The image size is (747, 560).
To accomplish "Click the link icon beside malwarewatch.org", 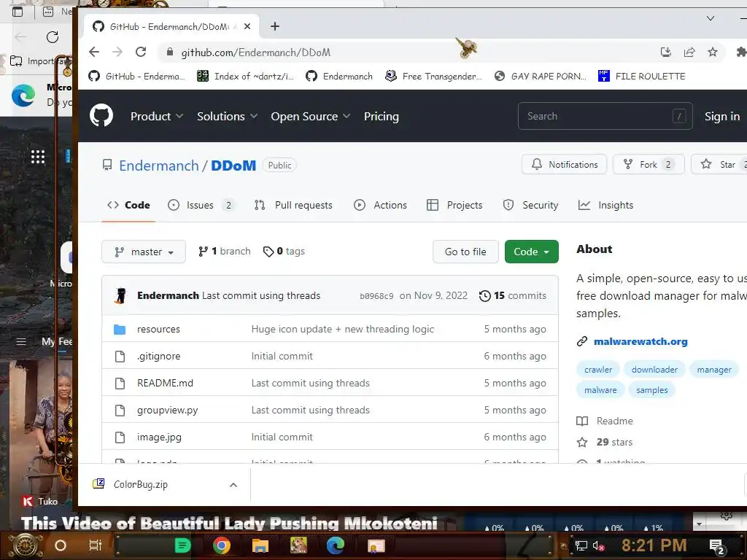I will click(x=581, y=341).
